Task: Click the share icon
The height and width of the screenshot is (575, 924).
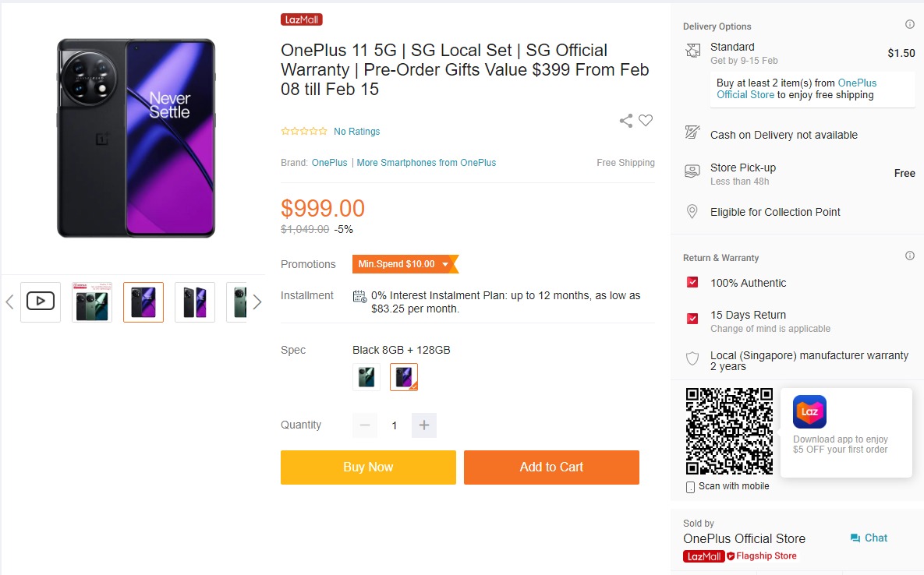Action: (x=625, y=121)
